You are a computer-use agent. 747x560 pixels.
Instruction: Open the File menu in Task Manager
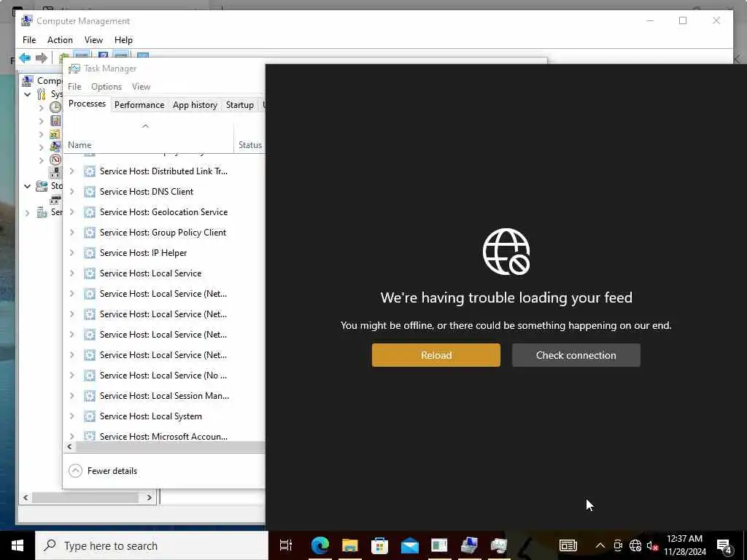tap(74, 87)
